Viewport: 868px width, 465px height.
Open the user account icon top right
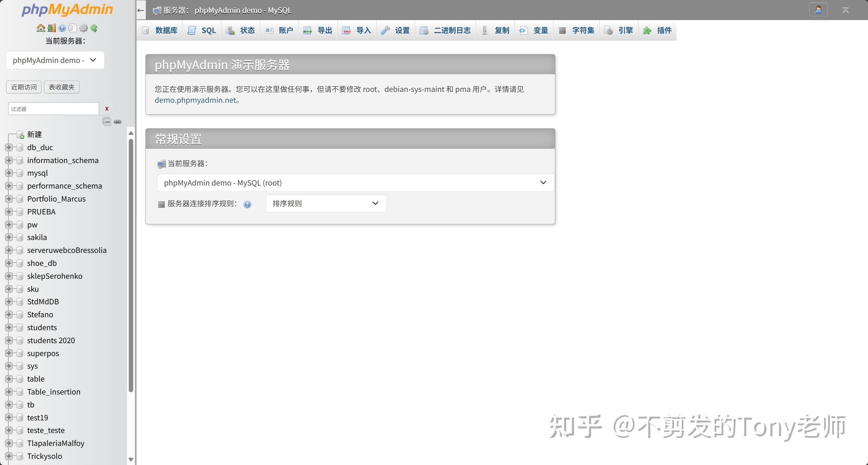(818, 10)
